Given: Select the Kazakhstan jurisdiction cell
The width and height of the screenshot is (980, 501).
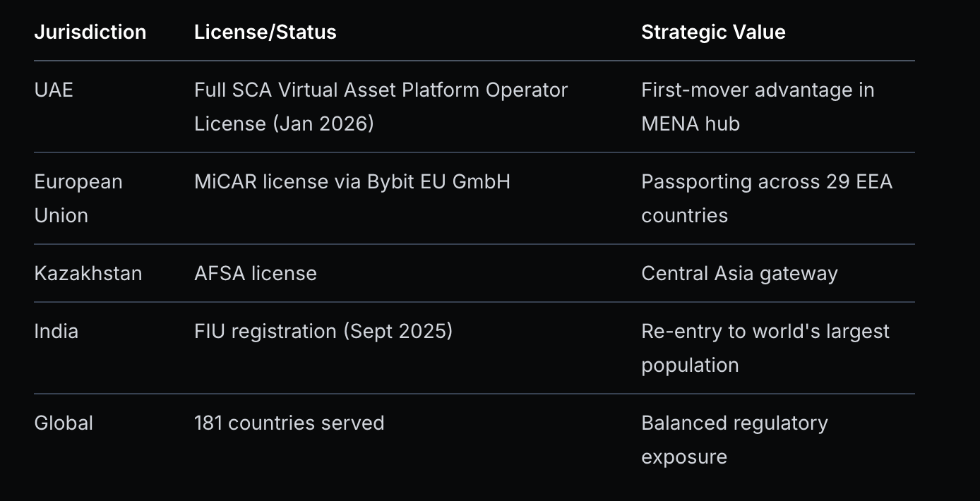Looking at the screenshot, I should [88, 274].
